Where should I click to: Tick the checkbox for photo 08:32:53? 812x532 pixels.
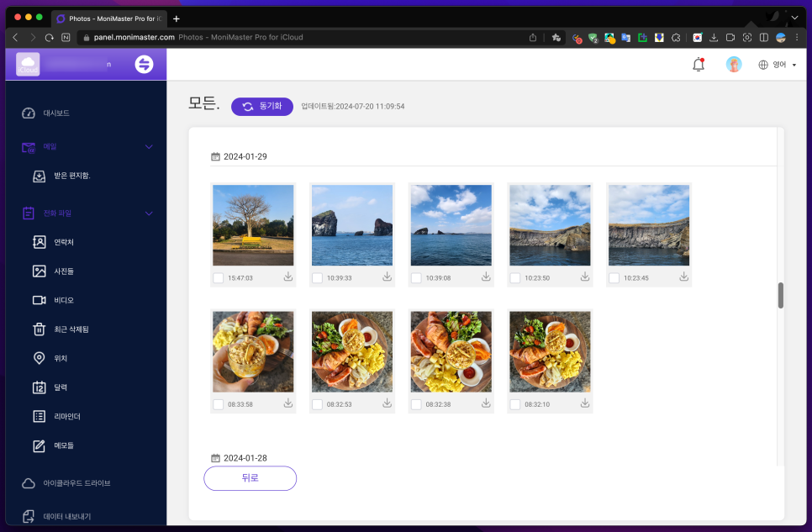coord(318,404)
